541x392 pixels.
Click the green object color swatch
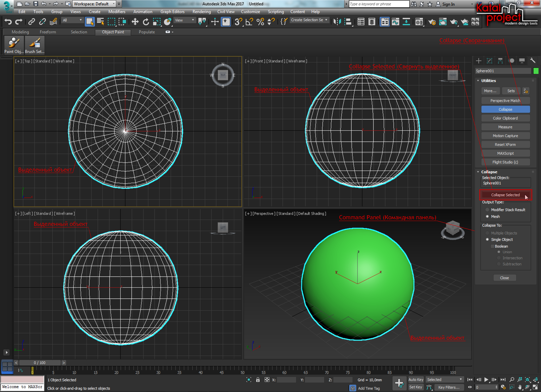click(x=536, y=71)
